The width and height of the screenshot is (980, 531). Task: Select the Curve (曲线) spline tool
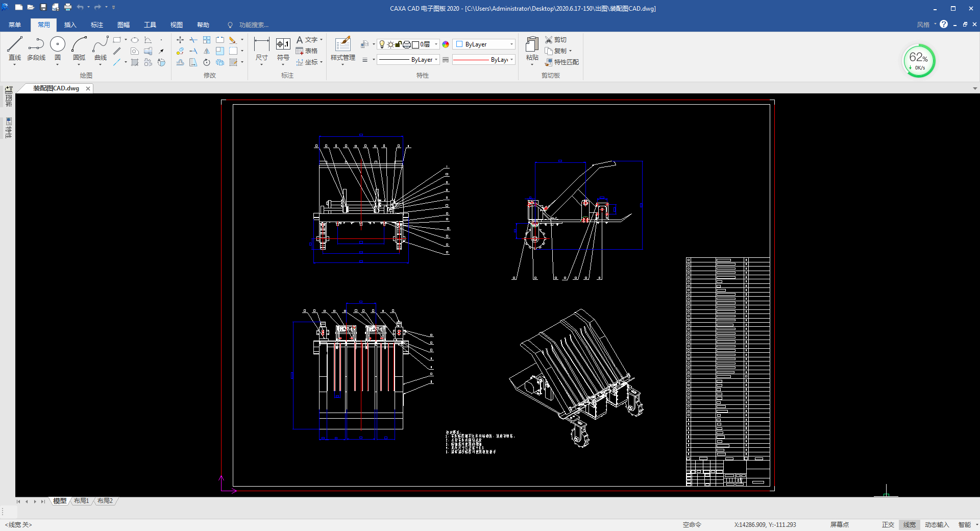point(101,49)
